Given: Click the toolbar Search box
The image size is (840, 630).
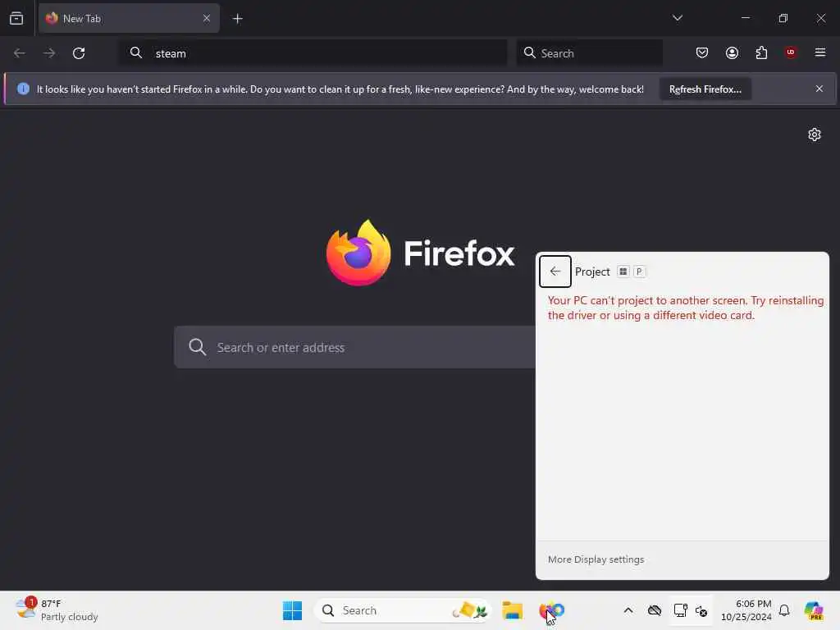Looking at the screenshot, I should click(x=589, y=53).
